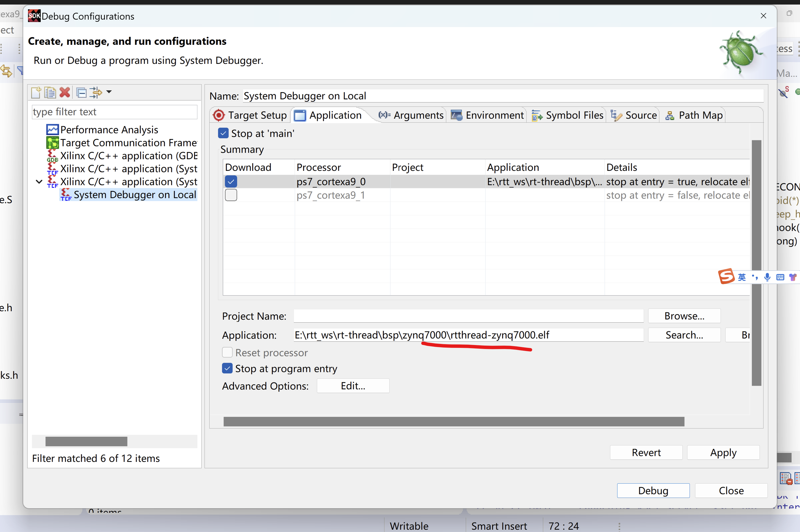Switch to the Target Setup tab
Screen dimensions: 800x532
click(250, 115)
